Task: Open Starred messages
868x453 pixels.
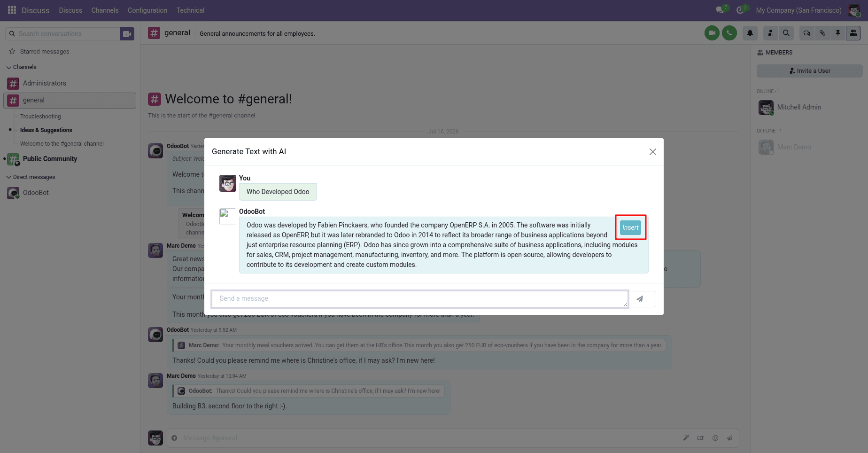Action: (x=45, y=51)
